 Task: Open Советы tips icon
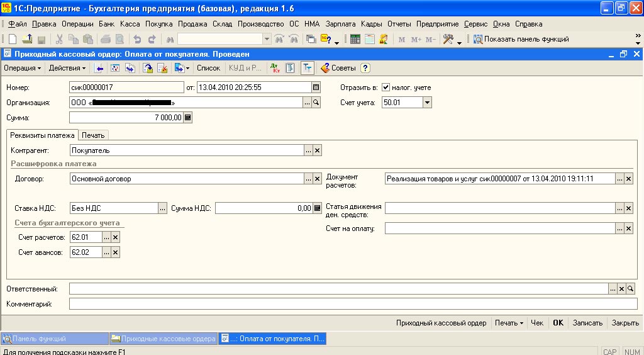(325, 68)
